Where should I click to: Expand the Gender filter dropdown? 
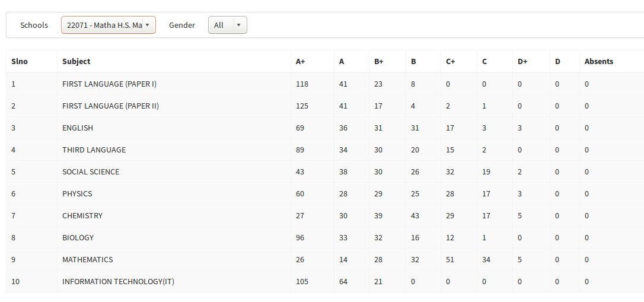(227, 25)
